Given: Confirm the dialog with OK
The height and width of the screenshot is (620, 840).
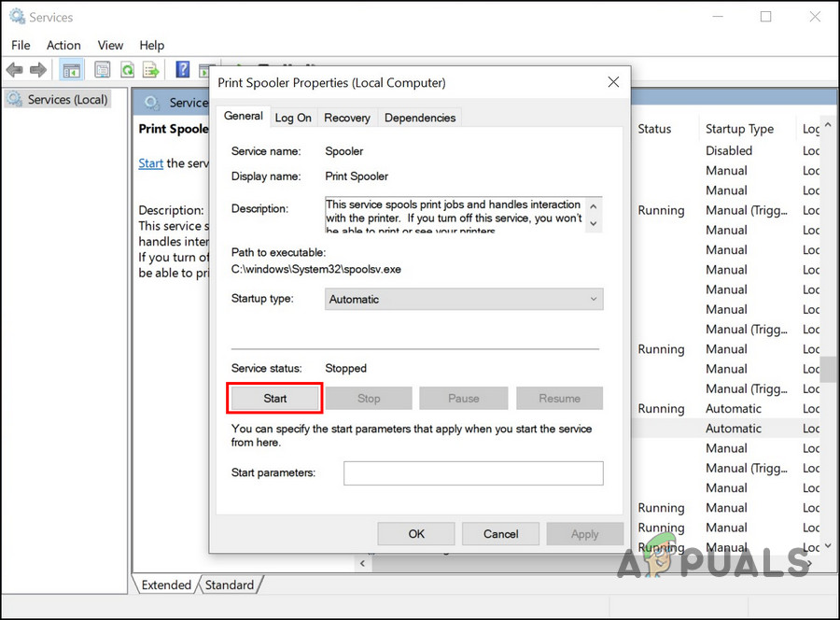Looking at the screenshot, I should [416, 534].
